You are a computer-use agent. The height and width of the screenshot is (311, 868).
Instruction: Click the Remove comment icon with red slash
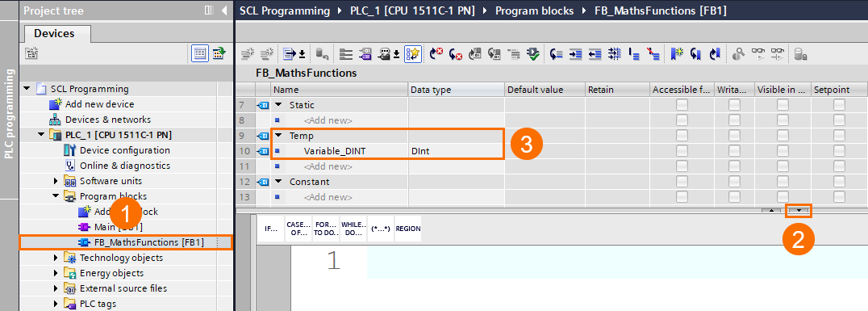(653, 54)
